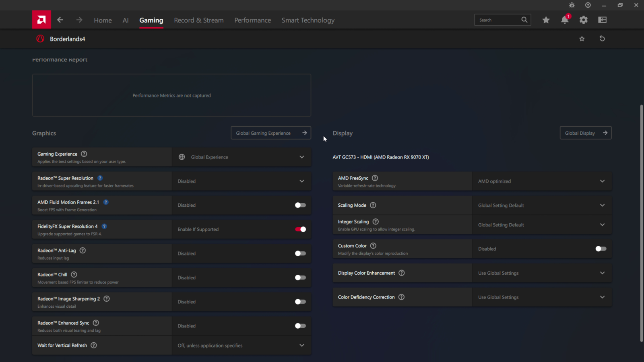Open AMD FreeSync dropdown
The image size is (644, 362).
tap(542, 181)
